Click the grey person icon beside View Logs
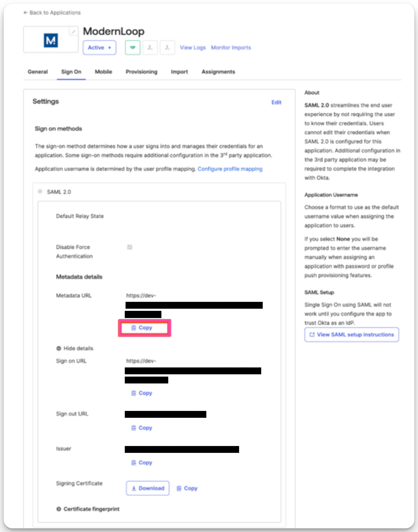Image resolution: width=418 pixels, height=532 pixels. [167, 48]
